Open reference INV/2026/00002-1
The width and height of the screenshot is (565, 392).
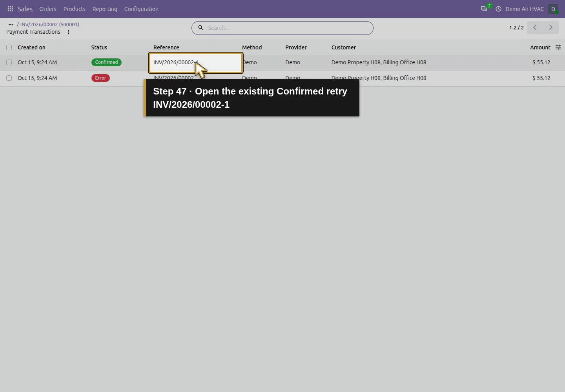click(176, 62)
